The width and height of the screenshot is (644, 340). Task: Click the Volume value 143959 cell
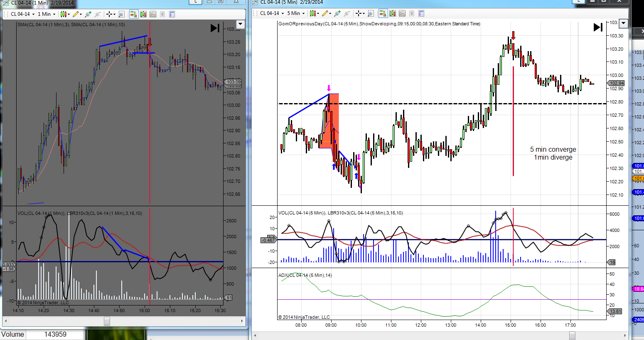point(55,335)
